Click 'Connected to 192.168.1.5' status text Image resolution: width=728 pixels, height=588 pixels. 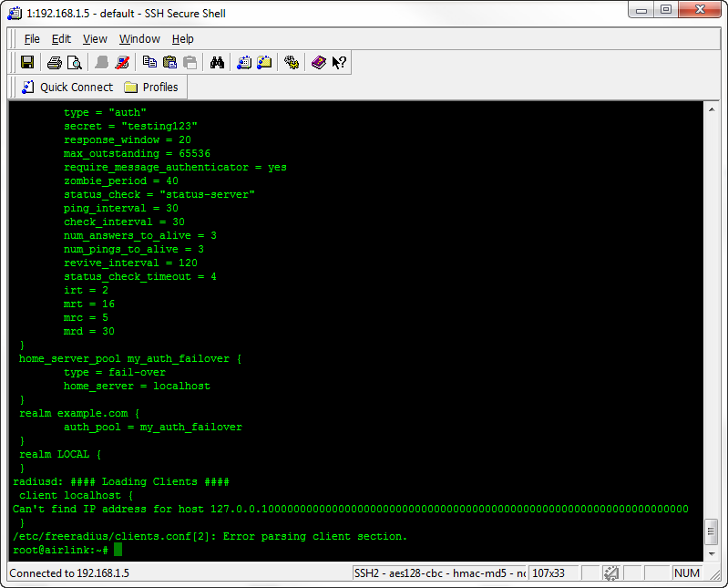69,573
